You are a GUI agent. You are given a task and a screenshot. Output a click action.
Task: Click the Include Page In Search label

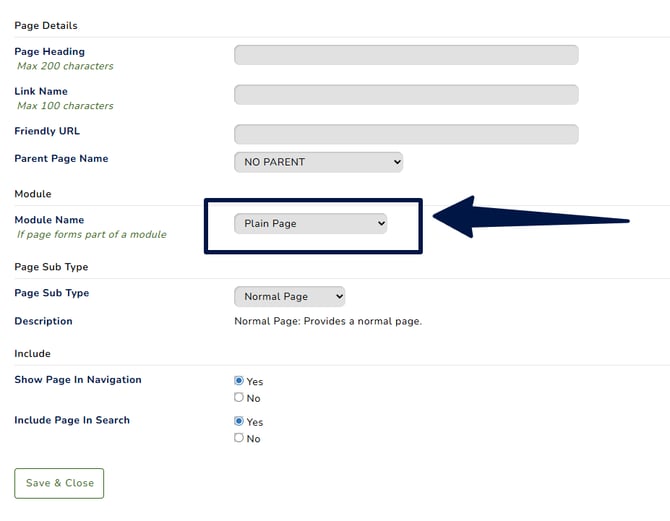point(72,420)
